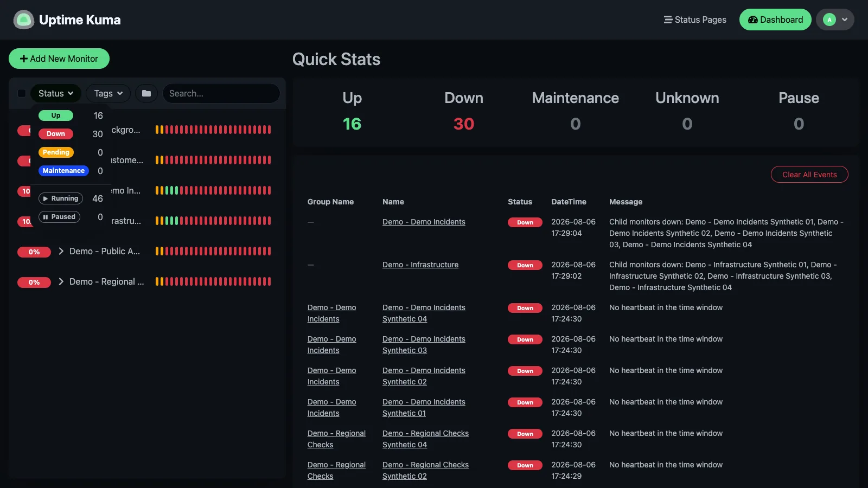868x488 pixels.
Task: Open the Tags filter dropdown
Action: tap(108, 93)
